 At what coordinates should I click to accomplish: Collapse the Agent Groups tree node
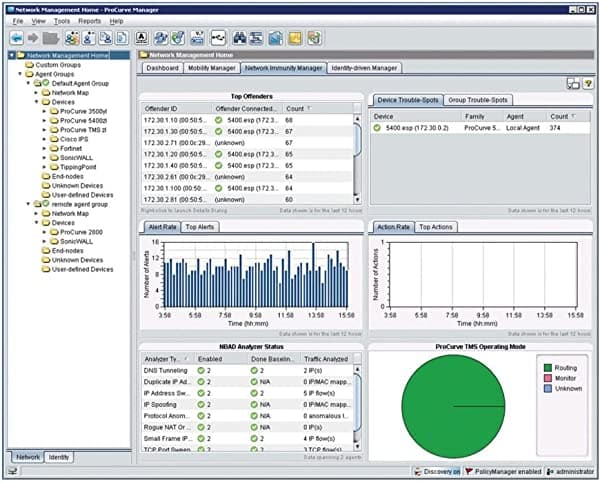click(x=20, y=74)
